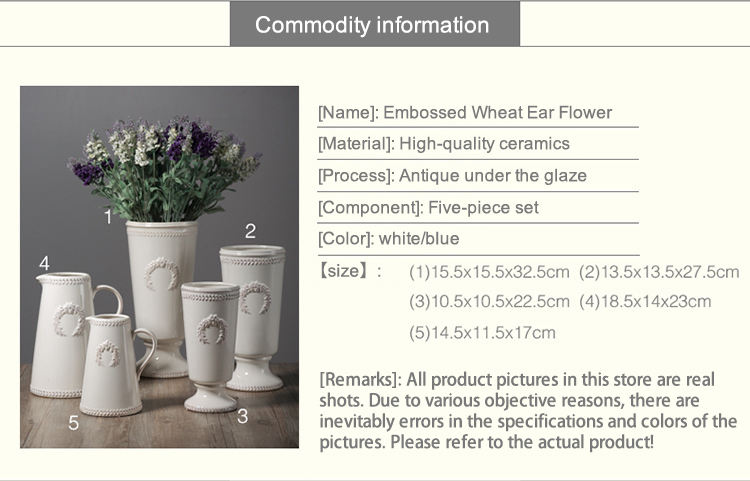The height and width of the screenshot is (481, 750).
Task: Click number 4 label above large pitcher
Action: [x=44, y=263]
